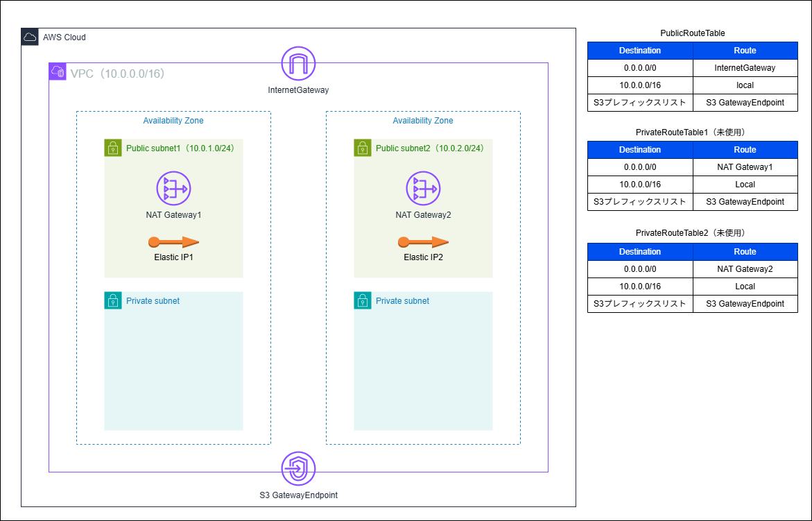
Task: Select the right Private subnet lock icon
Action: (363, 301)
